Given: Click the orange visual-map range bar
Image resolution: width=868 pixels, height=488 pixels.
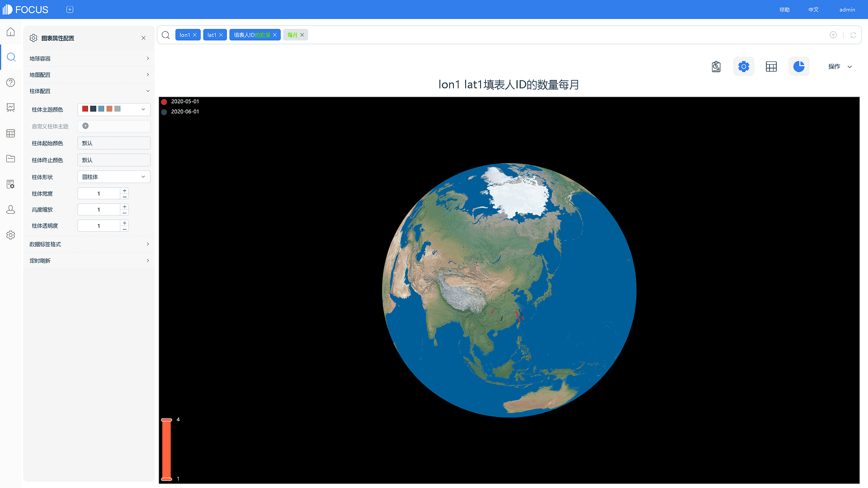Looking at the screenshot, I should pos(166,449).
